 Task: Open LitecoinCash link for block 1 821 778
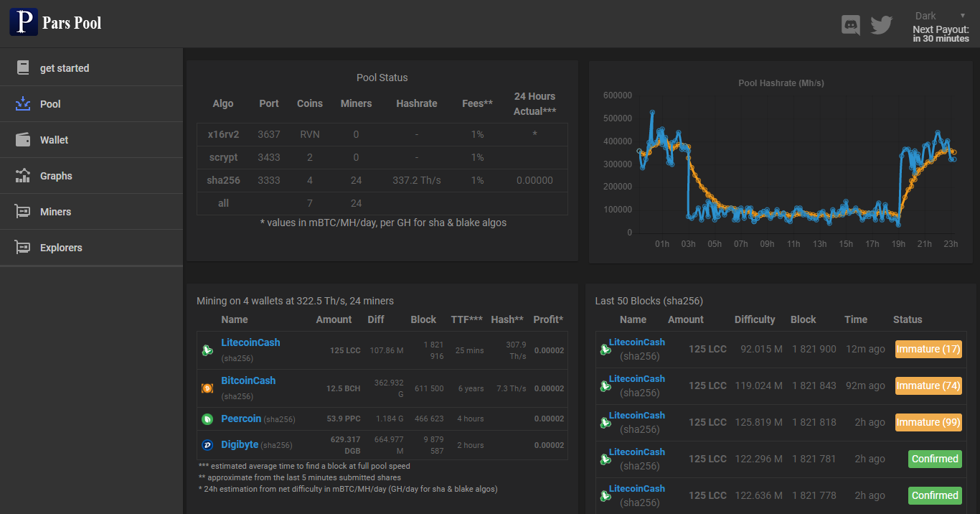point(637,489)
